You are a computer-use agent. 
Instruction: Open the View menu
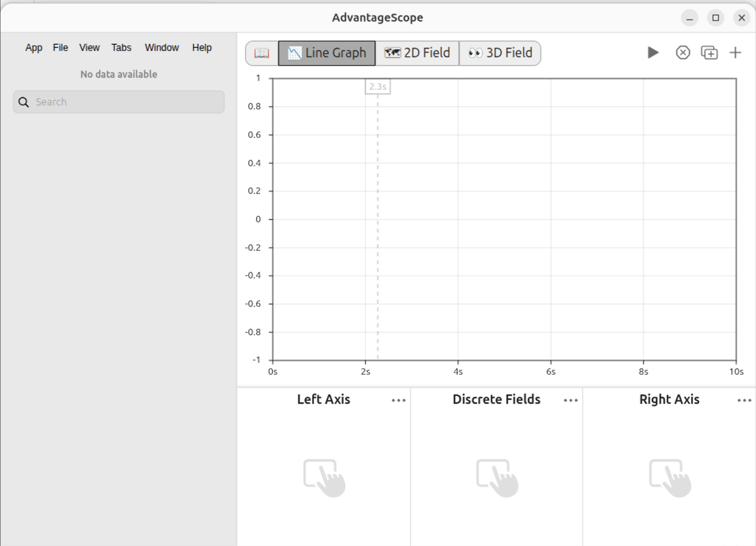[x=90, y=48]
